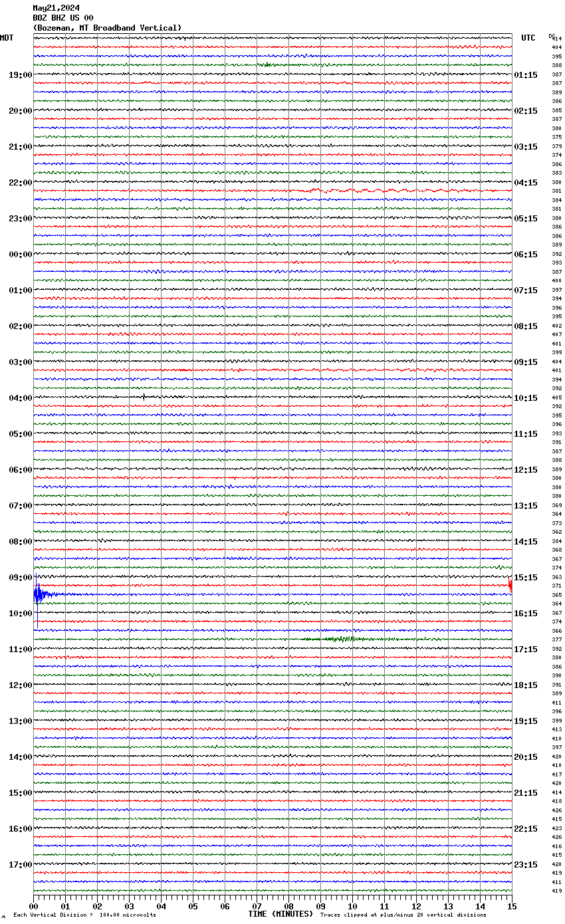Click the large blue earthquake burst near 09:00
565x924 pixels.
40,593
